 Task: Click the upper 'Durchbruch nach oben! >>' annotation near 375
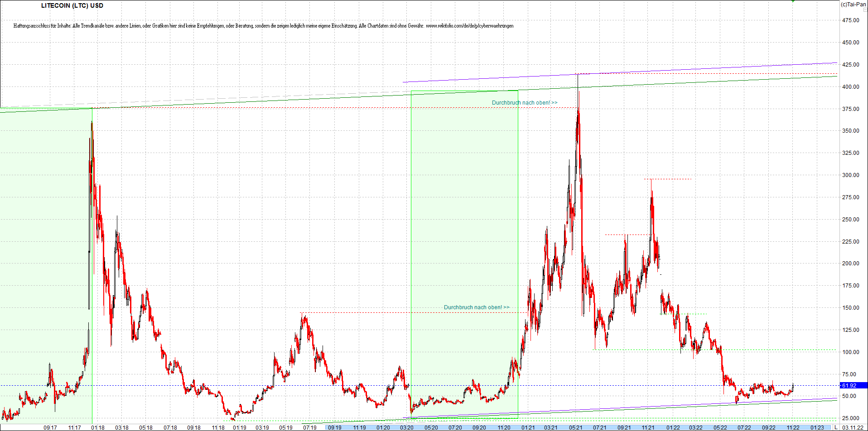pos(525,103)
